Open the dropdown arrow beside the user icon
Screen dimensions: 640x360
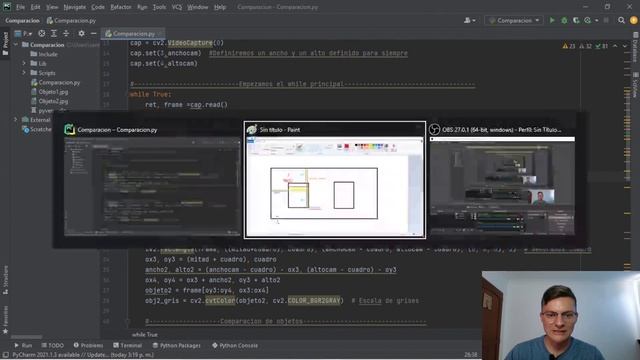click(x=474, y=20)
